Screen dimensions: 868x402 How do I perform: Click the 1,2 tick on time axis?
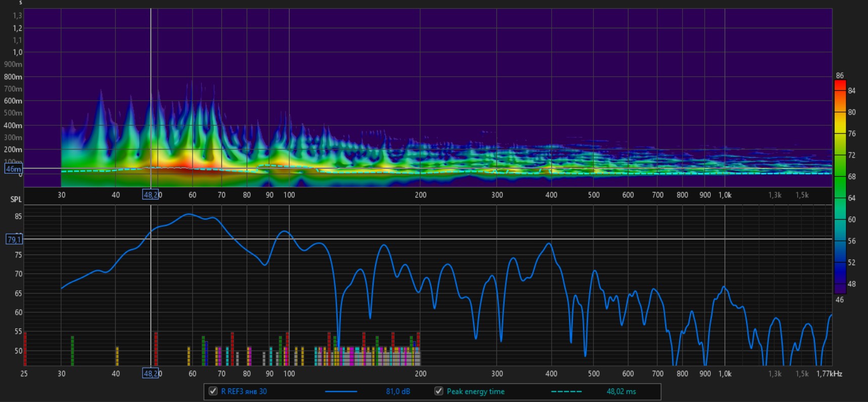coord(17,28)
